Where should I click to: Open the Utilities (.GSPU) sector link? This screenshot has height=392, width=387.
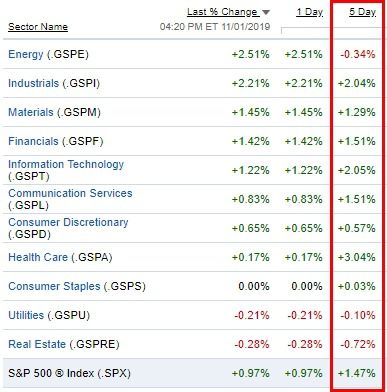pyautogui.click(x=49, y=315)
